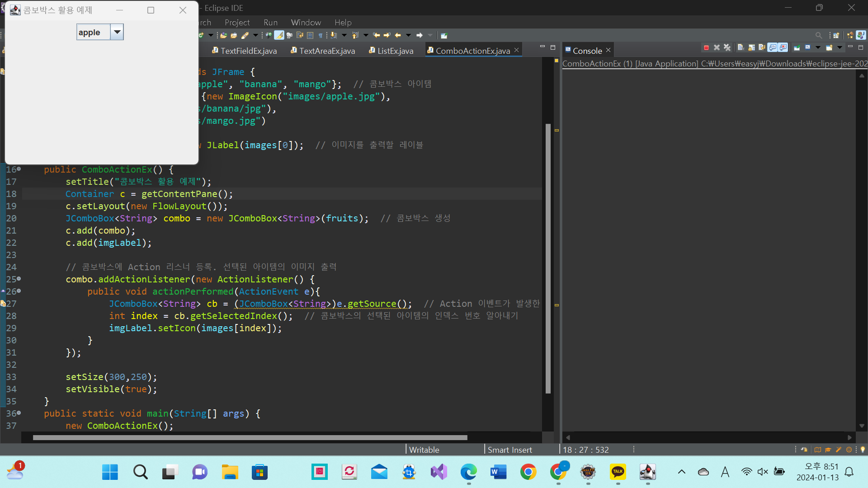
Task: Toggle Mark Occurrences highlighter button
Action: tap(279, 35)
